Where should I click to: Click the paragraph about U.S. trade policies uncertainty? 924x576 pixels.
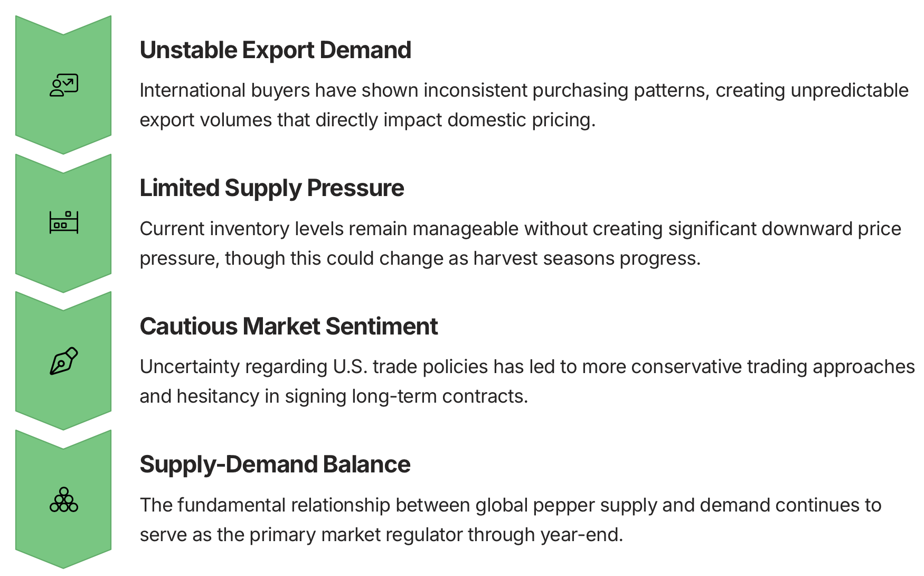point(527,382)
